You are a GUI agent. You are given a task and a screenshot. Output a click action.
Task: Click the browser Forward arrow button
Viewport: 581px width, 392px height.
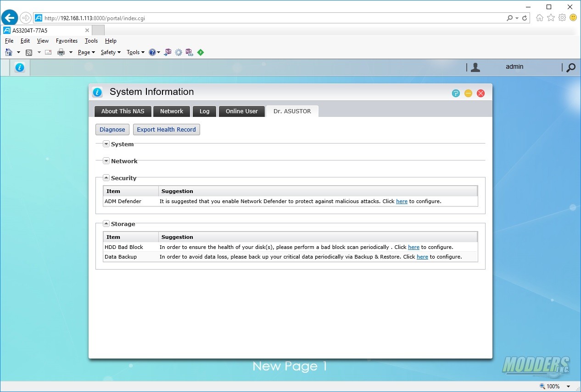click(26, 18)
